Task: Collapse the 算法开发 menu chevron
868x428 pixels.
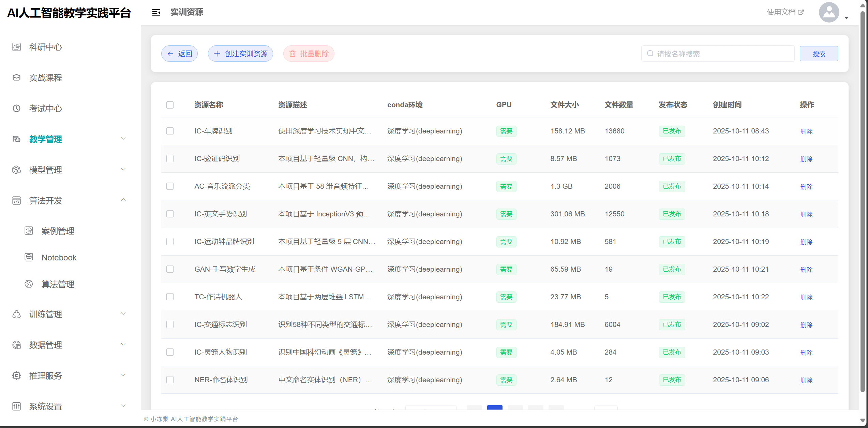Action: click(x=123, y=200)
